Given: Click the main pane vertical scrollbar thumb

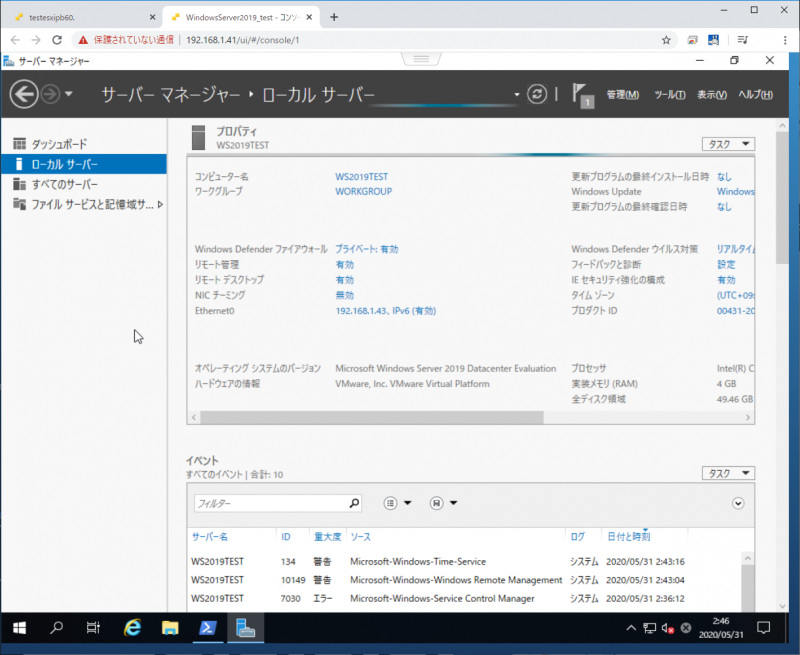Looking at the screenshot, I should click(x=782, y=197).
